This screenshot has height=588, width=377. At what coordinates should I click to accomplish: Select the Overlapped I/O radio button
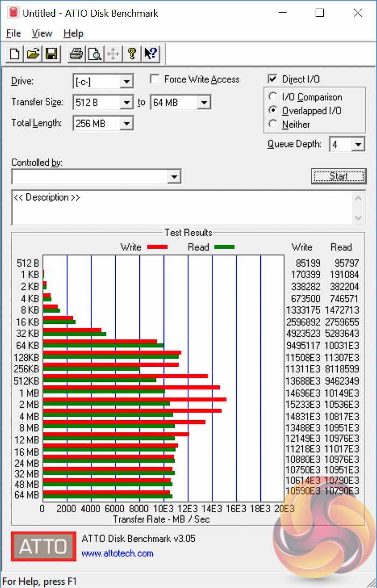[273, 110]
